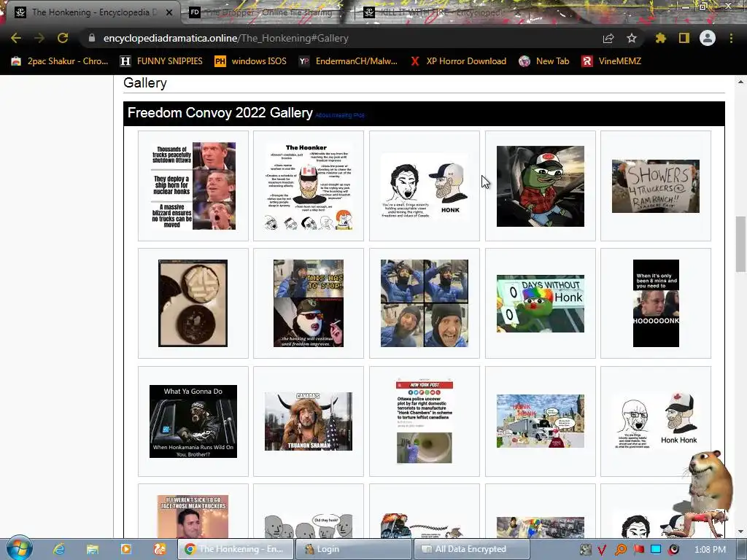This screenshot has width=747, height=560.
Task: Open the Login taskbar window
Action: click(353, 549)
